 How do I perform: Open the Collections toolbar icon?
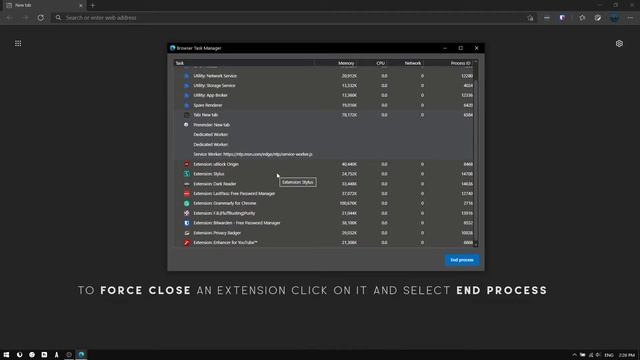[598, 18]
